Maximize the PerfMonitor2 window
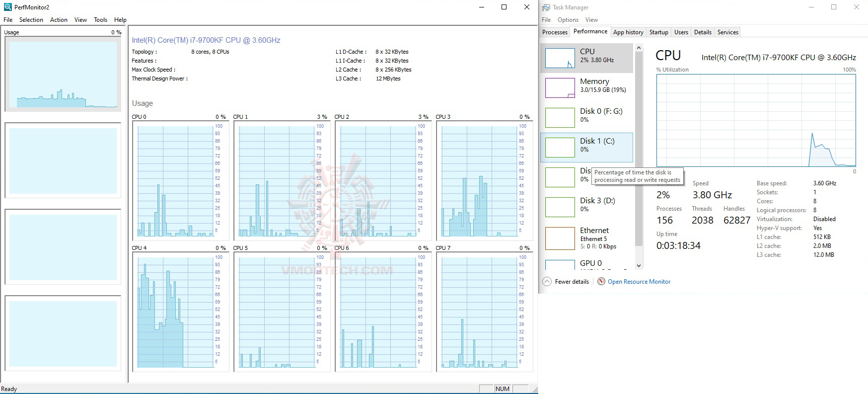 (x=504, y=7)
